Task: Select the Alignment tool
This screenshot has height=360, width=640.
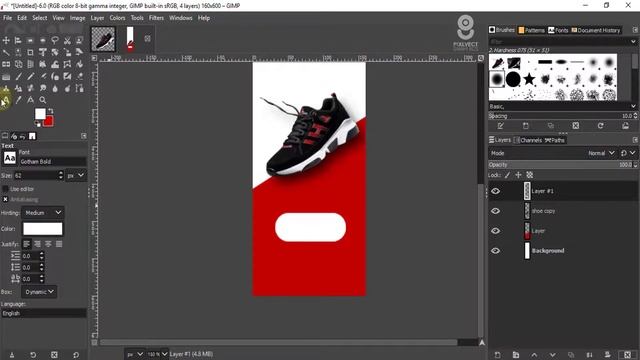Action: pyautogui.click(x=18, y=40)
